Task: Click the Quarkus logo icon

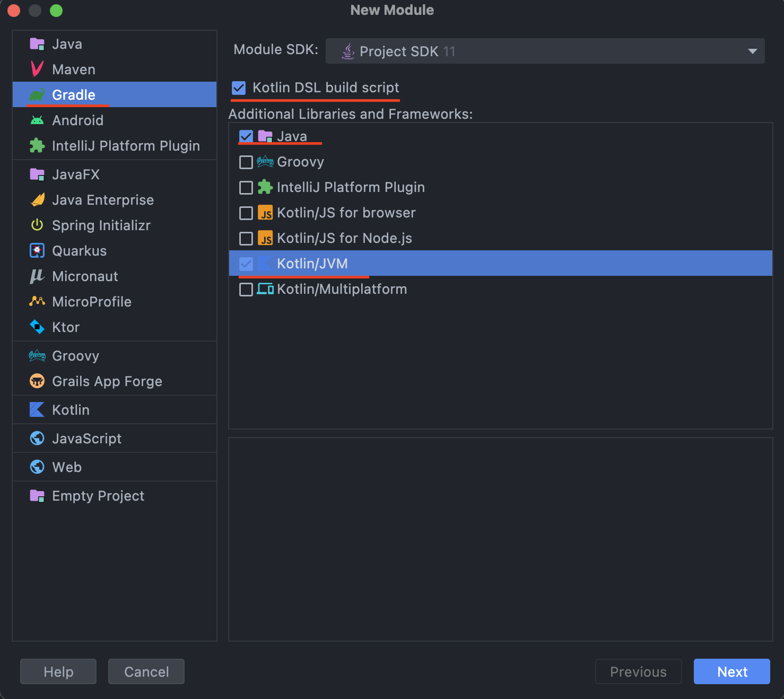Action: coord(37,251)
